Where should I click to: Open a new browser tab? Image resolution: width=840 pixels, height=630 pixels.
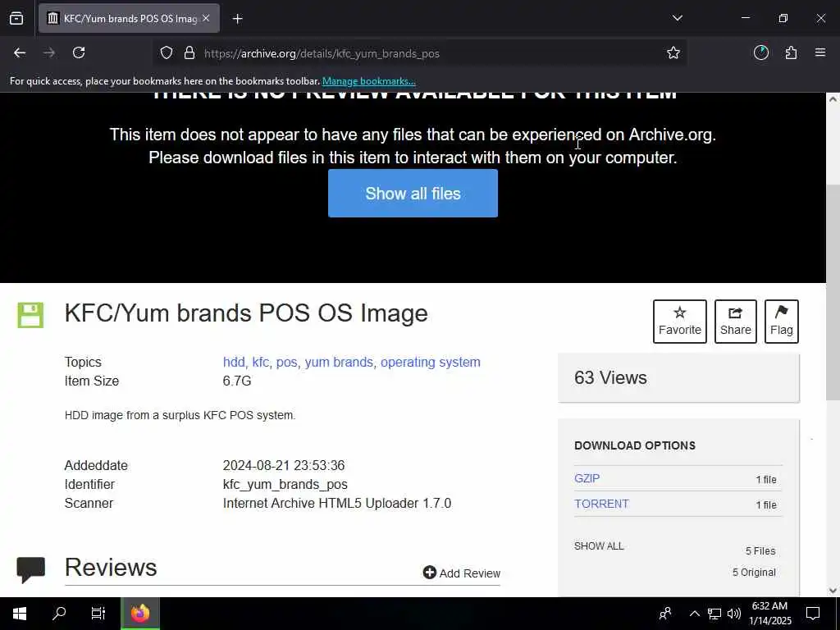(x=237, y=19)
